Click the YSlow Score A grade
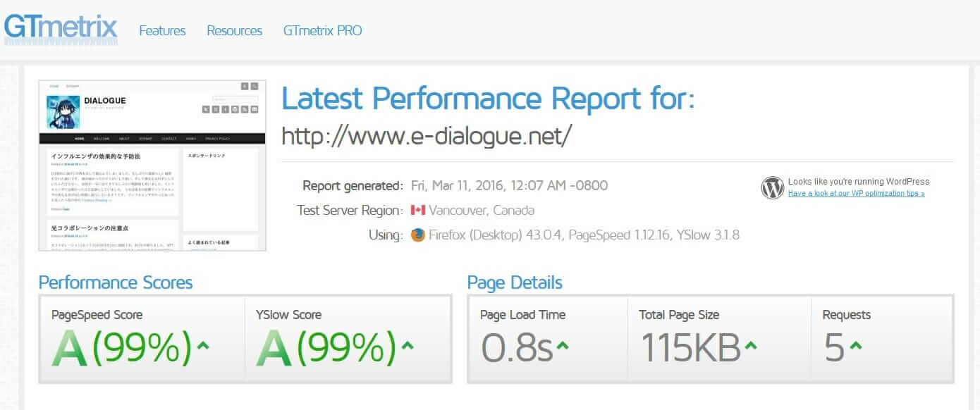 click(274, 348)
